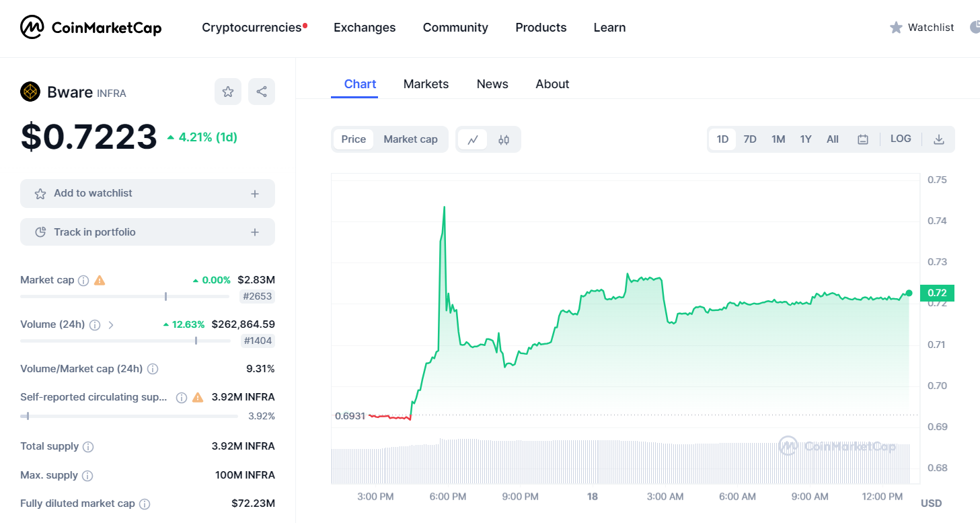The image size is (980, 523).
Task: Click plus icon on Add to watchlist
Action: click(x=255, y=194)
